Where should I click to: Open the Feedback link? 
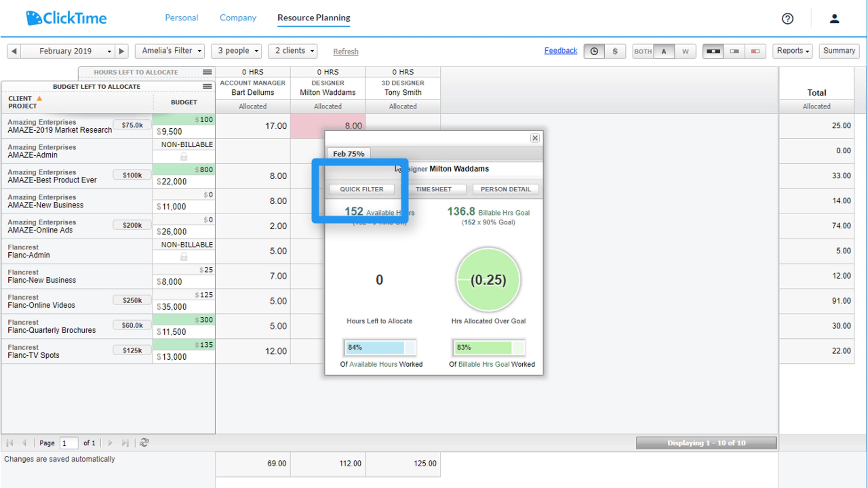(560, 51)
